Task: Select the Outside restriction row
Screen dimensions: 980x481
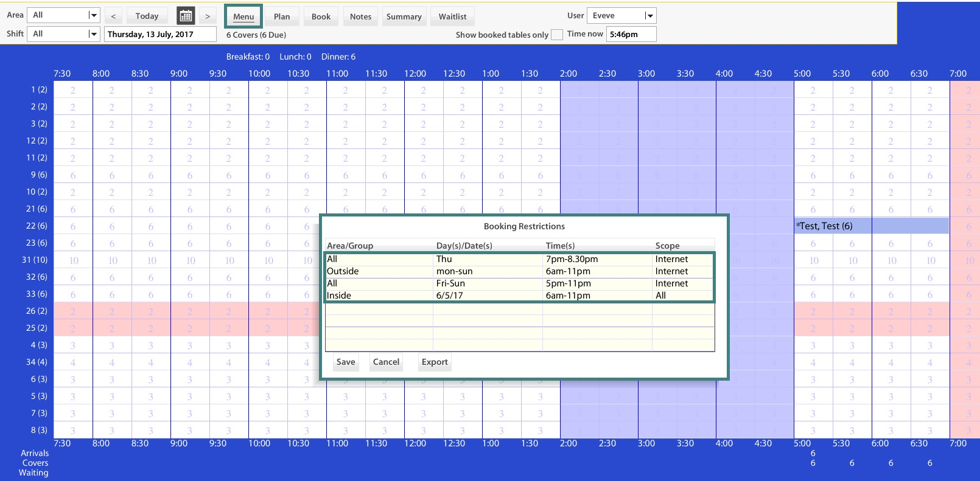Action: point(520,271)
